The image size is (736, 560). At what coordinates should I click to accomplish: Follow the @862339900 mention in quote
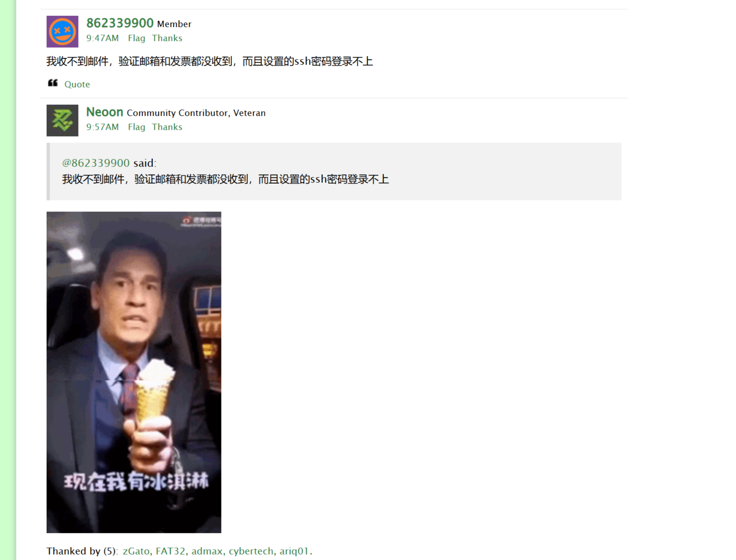pyautogui.click(x=96, y=163)
